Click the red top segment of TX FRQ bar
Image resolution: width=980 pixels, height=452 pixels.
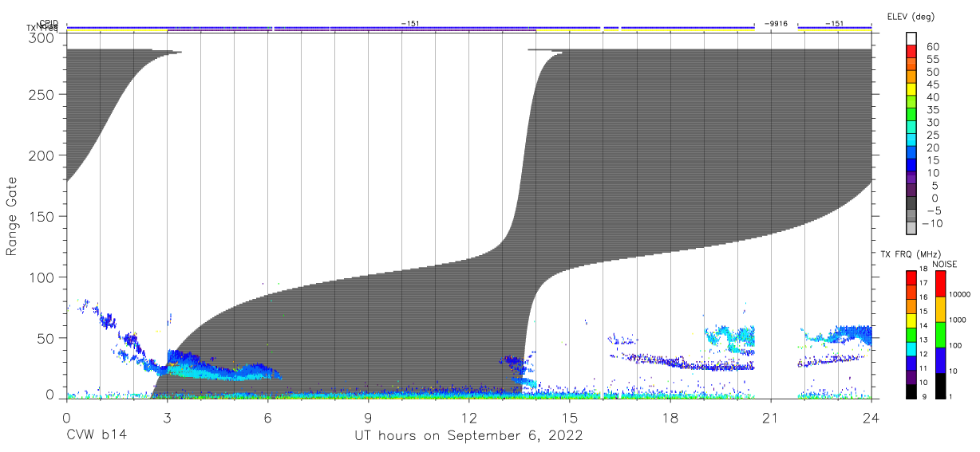point(911,278)
